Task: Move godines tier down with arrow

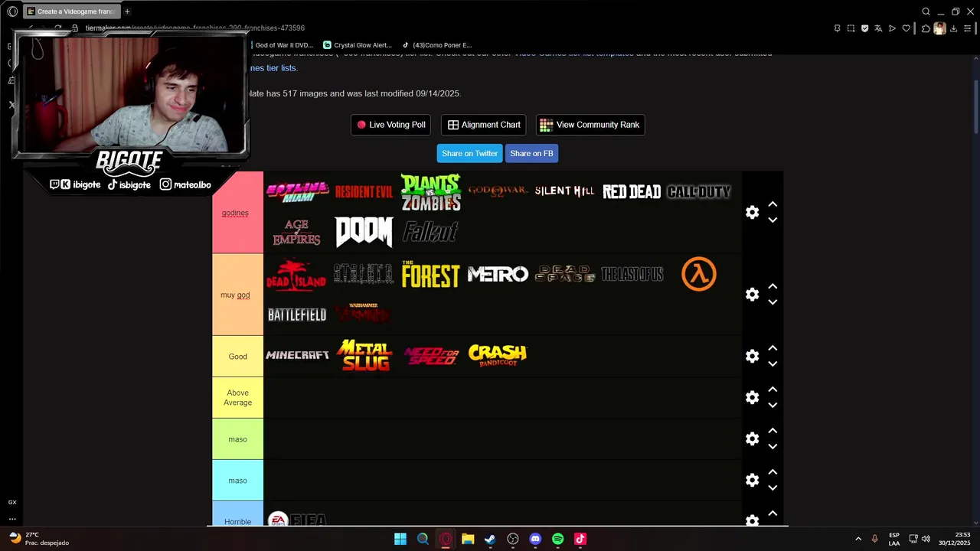Action: coord(773,220)
